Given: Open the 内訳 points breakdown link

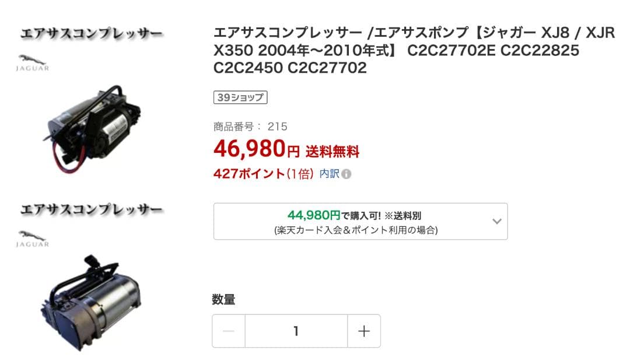Looking at the screenshot, I should tap(329, 174).
